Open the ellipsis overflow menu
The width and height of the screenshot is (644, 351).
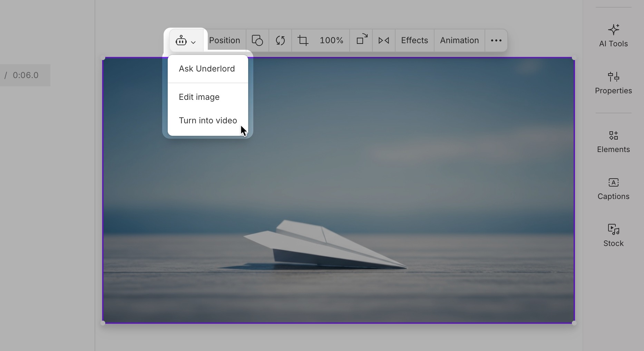click(x=496, y=40)
